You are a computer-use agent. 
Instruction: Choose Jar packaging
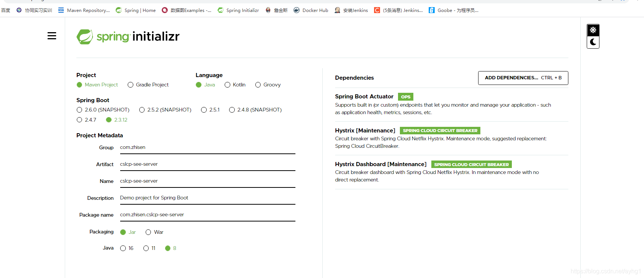pos(128,232)
